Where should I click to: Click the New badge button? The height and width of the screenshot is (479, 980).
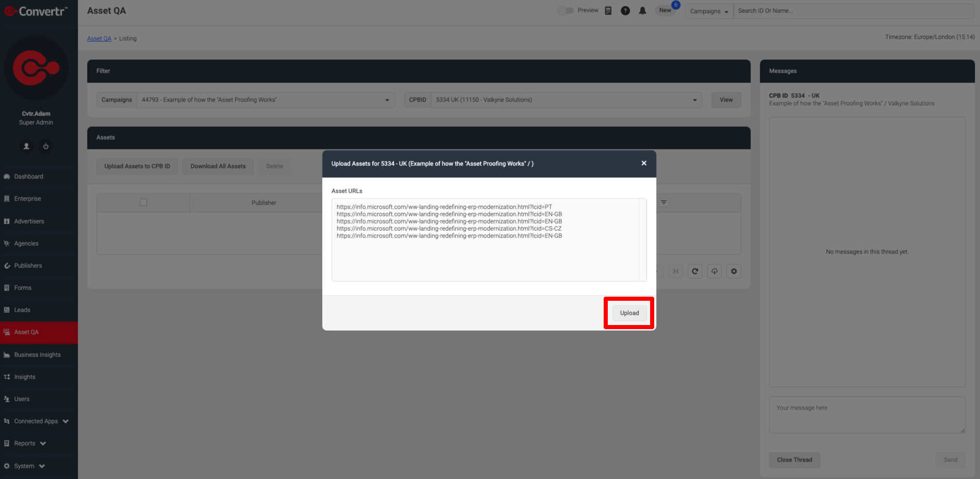[x=666, y=10]
